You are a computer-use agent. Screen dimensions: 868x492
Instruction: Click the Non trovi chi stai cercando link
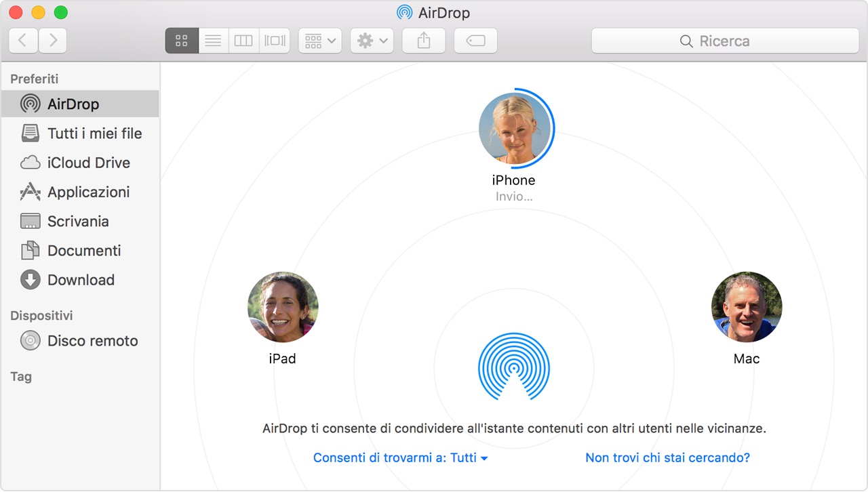pyautogui.click(x=667, y=457)
